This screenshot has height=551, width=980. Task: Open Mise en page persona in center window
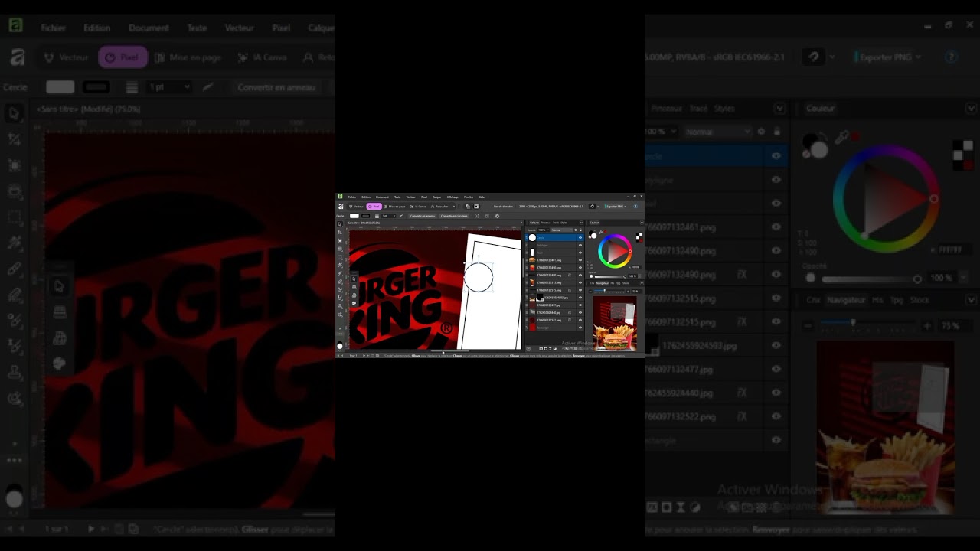[x=394, y=207]
